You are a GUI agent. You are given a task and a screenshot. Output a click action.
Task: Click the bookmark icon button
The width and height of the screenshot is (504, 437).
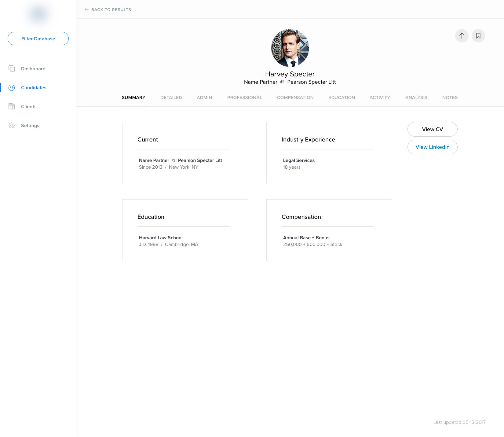point(478,36)
